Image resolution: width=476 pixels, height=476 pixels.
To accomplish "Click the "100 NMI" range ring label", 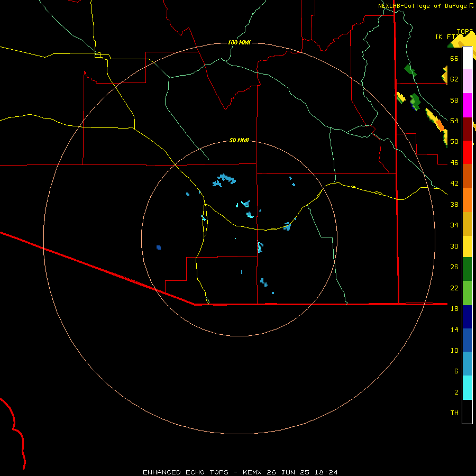I will 239,42.
